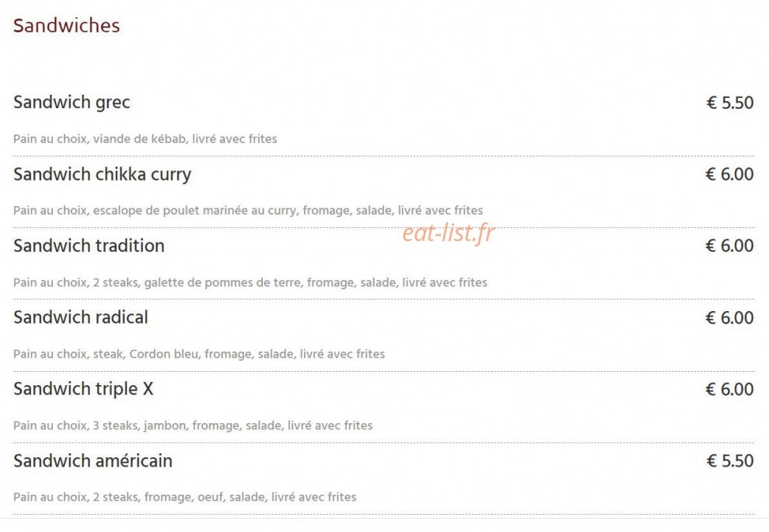The height and width of the screenshot is (532, 769).
Task: Open the Sandwich radical menu entry
Action: pos(80,317)
